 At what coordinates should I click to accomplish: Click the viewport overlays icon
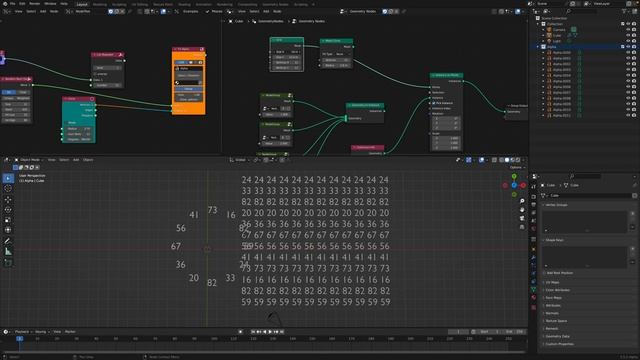click(x=482, y=160)
